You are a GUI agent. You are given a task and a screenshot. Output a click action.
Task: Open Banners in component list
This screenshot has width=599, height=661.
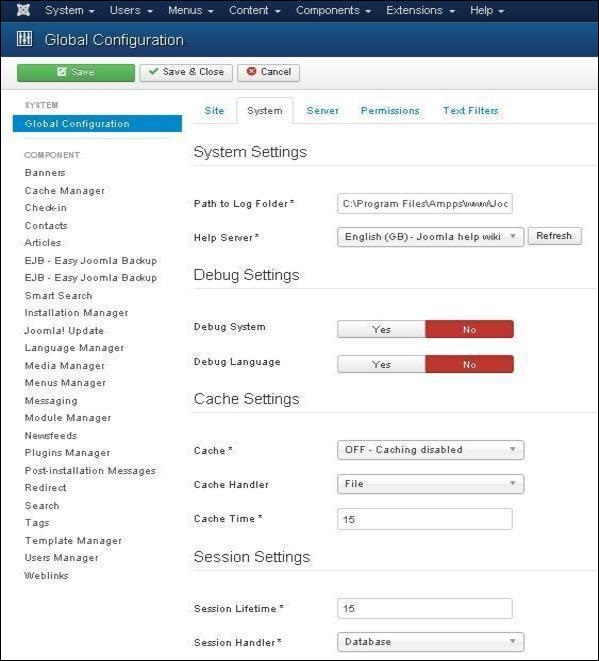tap(45, 173)
